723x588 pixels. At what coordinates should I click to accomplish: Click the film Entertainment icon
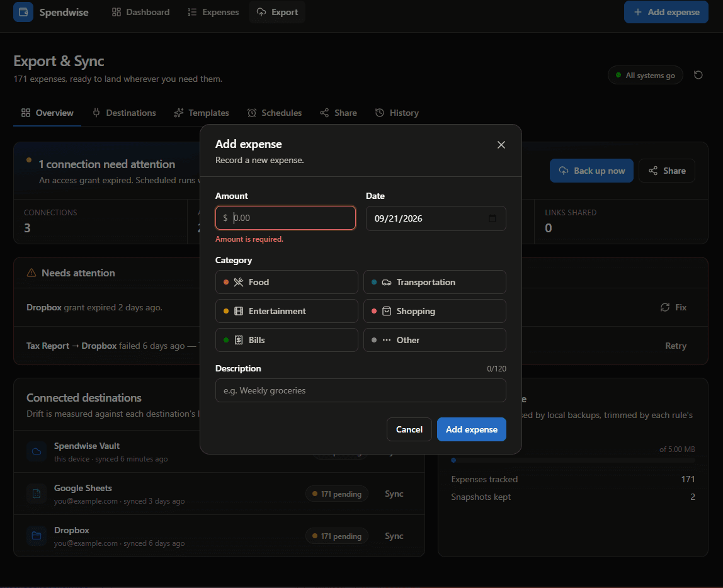(x=239, y=311)
